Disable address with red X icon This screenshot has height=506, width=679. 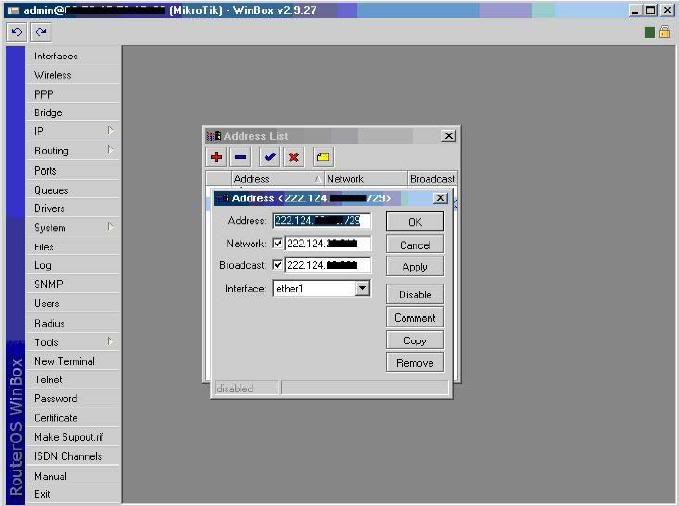coord(294,157)
